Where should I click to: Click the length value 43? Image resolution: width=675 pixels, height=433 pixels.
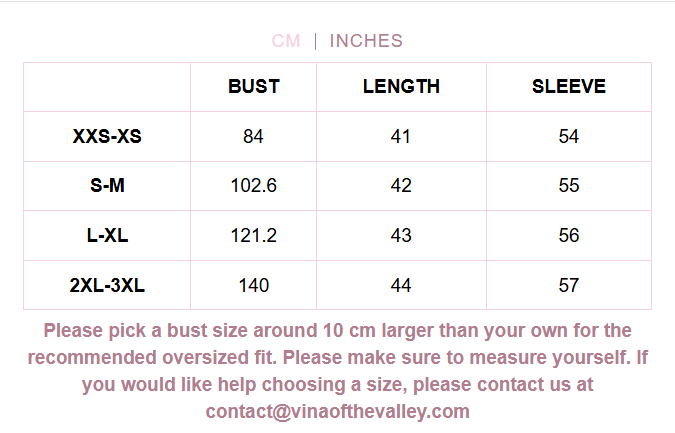401,236
